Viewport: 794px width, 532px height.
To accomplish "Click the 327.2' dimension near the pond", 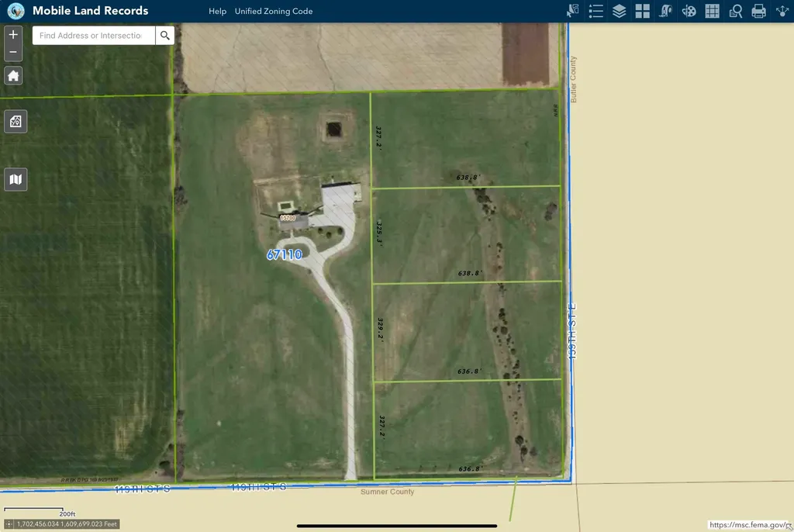I will pyautogui.click(x=378, y=136).
